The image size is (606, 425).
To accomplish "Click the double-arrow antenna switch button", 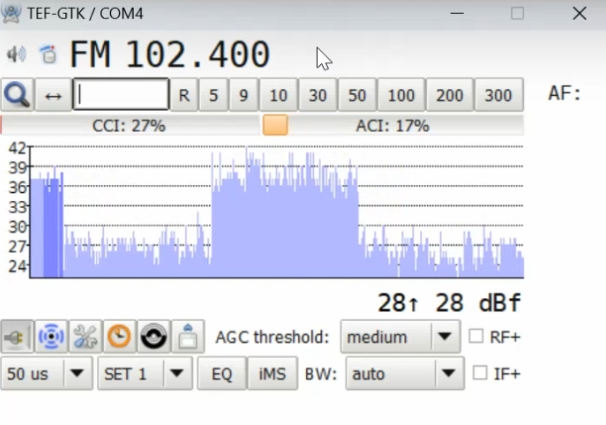I will point(53,95).
